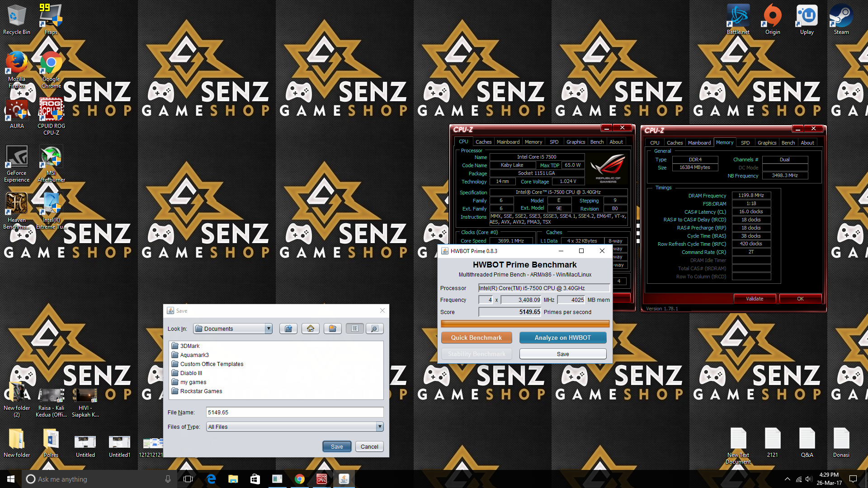Image resolution: width=868 pixels, height=488 pixels.
Task: Open the Recycle Bin desktop icon
Action: [17, 19]
